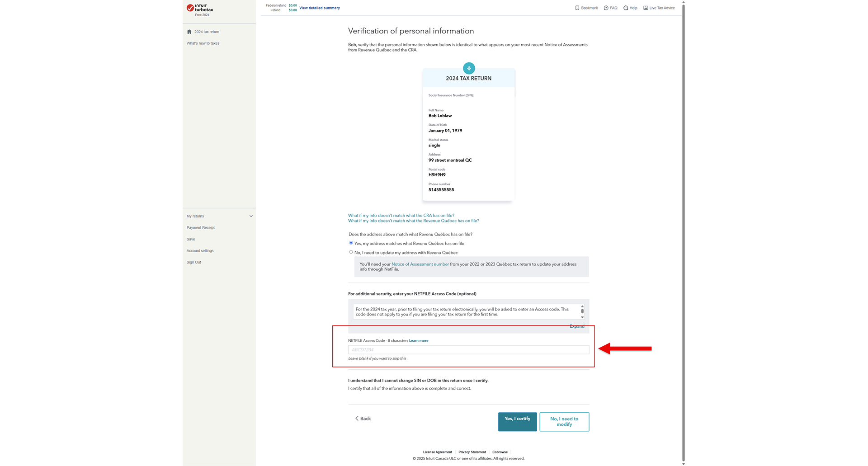Open 2024 tax return in sidebar
868x466 pixels.
207,32
